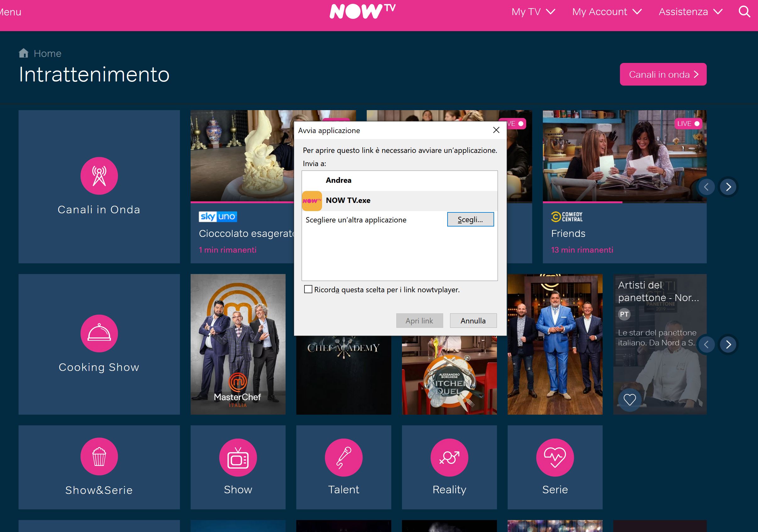The height and width of the screenshot is (532, 758).
Task: Click the Apri link button
Action: click(x=419, y=321)
